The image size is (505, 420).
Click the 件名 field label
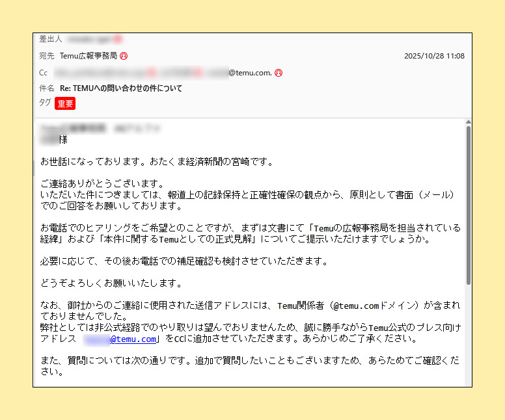[46, 88]
